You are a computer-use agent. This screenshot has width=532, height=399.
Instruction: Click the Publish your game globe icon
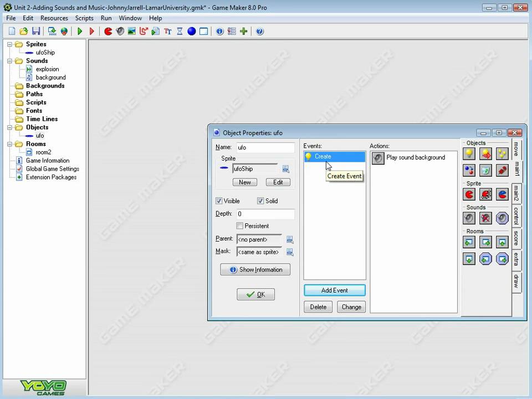pyautogui.click(x=64, y=32)
